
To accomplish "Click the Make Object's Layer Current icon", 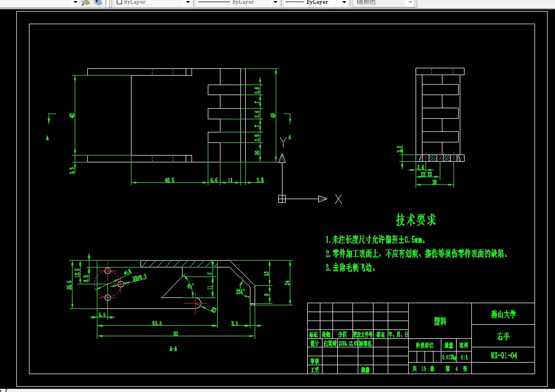I will 86,3.
